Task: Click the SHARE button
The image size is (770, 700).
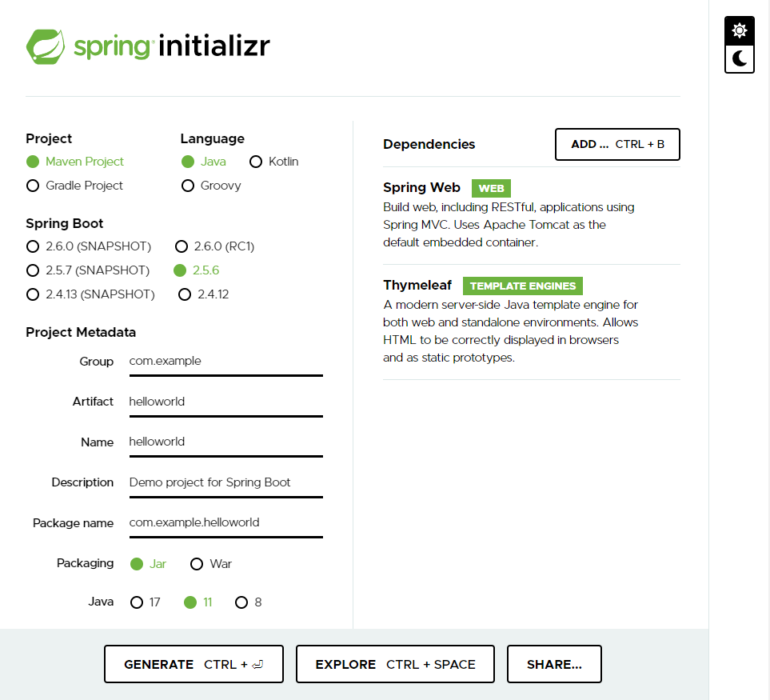Action: [x=553, y=663]
